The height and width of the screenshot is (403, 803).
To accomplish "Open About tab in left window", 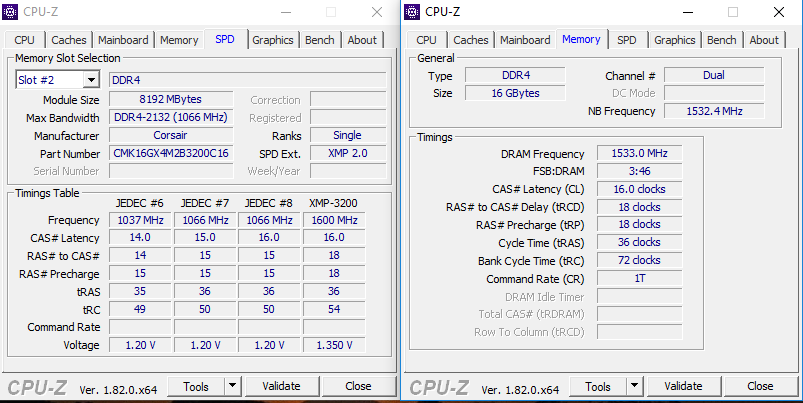I will (x=362, y=40).
